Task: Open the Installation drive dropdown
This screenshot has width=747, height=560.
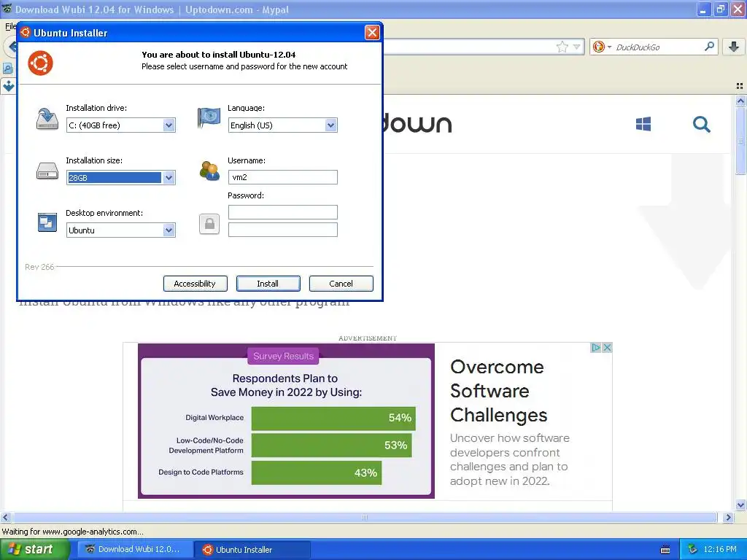Action: [169, 125]
